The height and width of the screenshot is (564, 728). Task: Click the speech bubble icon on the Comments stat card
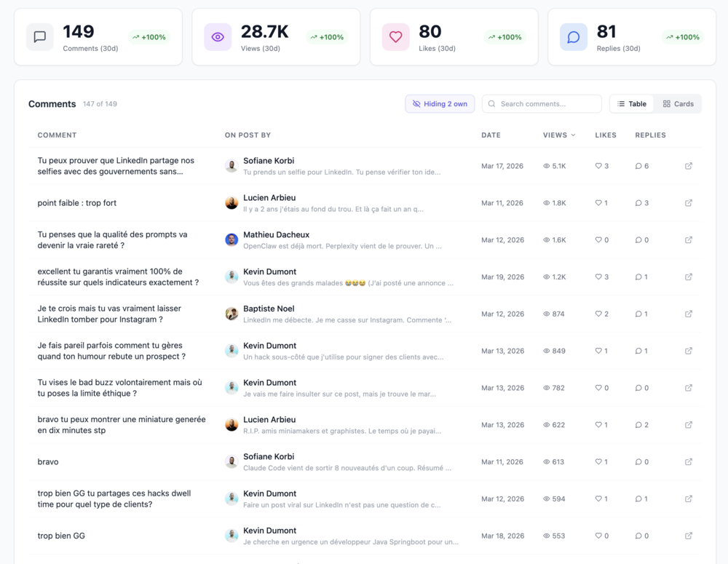click(x=39, y=37)
